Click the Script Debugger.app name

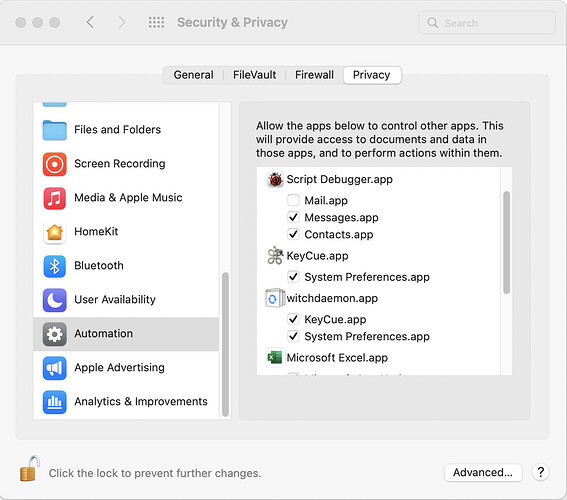point(340,179)
